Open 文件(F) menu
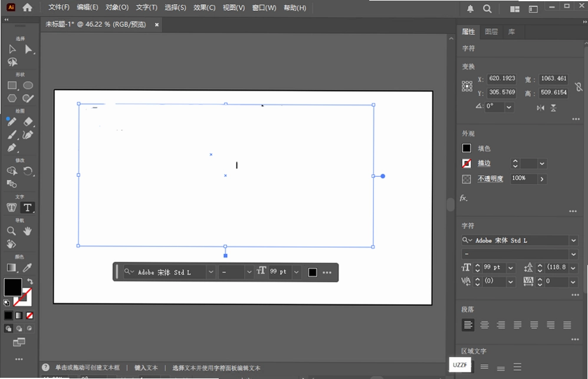 pyautogui.click(x=59, y=8)
